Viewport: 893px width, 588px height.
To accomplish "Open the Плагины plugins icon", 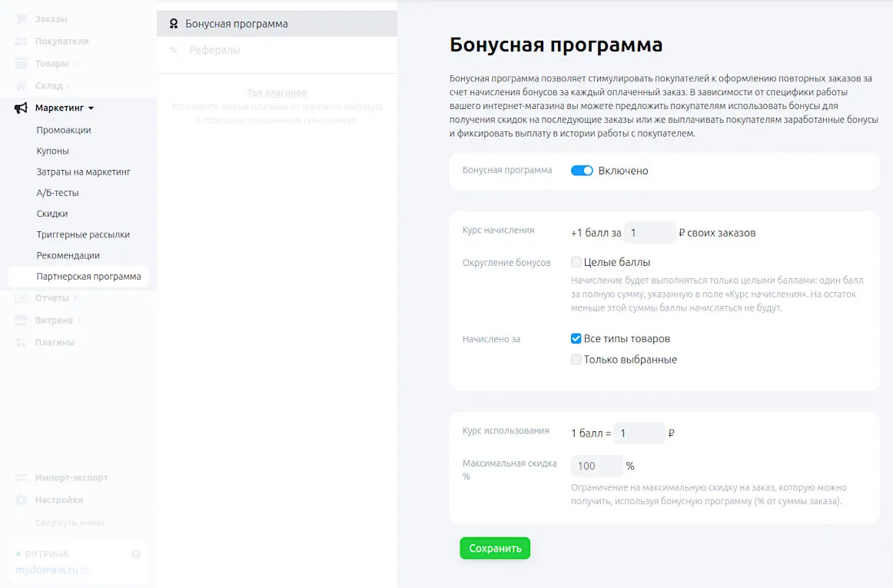I will tap(19, 342).
